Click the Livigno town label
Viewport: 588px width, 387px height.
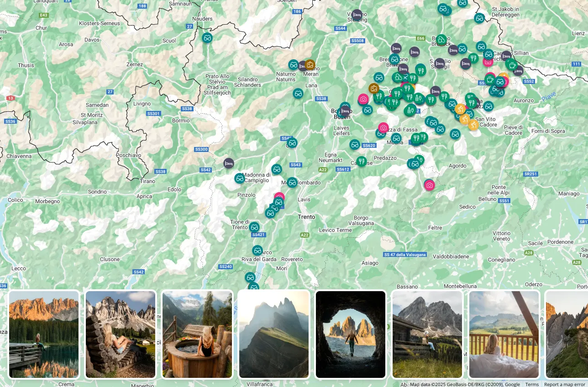tap(142, 104)
